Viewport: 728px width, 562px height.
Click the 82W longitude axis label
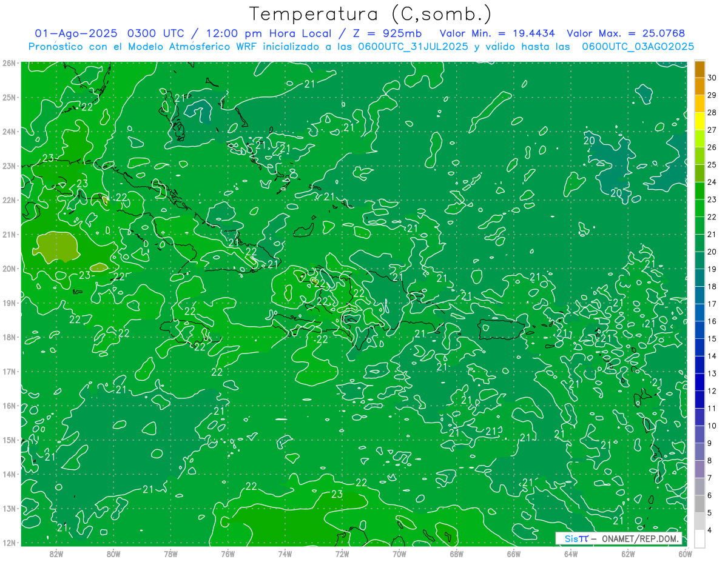pyautogui.click(x=56, y=554)
